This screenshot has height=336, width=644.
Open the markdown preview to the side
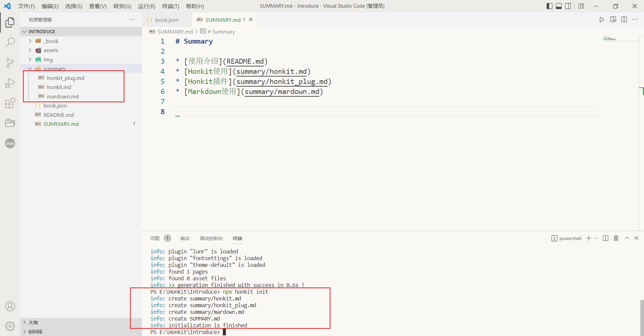[x=613, y=19]
